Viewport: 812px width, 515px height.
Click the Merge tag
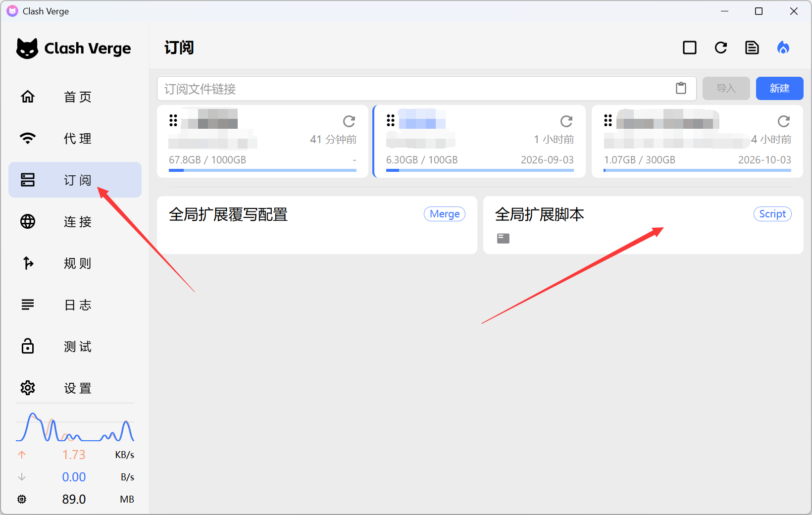click(445, 214)
